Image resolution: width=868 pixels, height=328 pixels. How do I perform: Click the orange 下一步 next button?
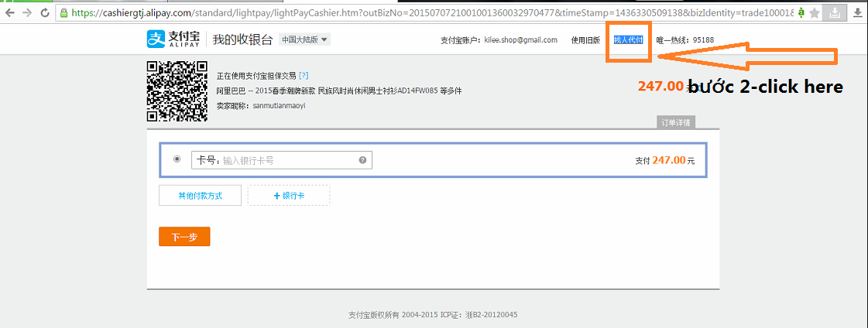(x=184, y=237)
